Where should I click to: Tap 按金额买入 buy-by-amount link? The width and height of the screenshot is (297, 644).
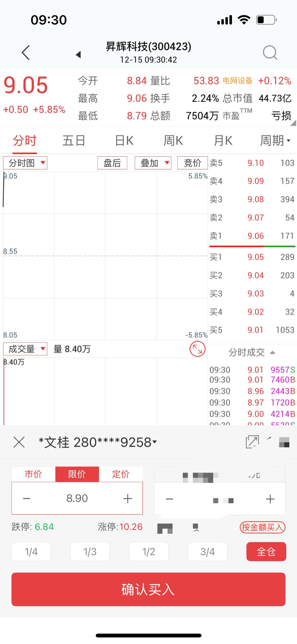263,527
